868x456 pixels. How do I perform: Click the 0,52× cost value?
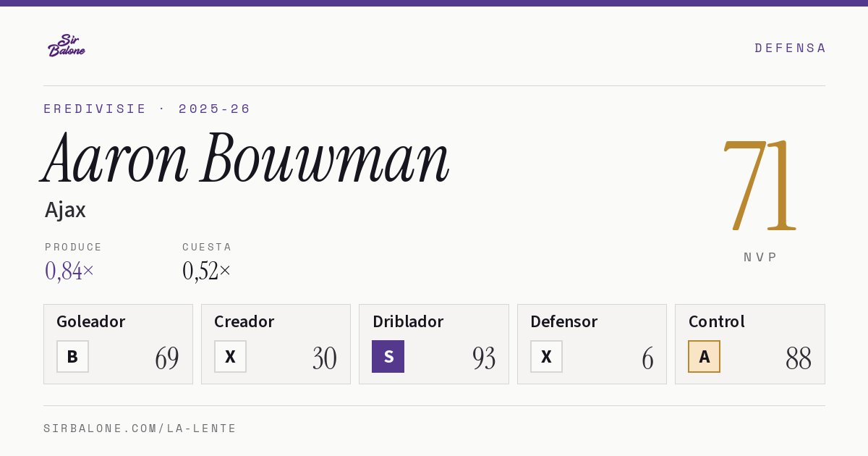point(207,271)
